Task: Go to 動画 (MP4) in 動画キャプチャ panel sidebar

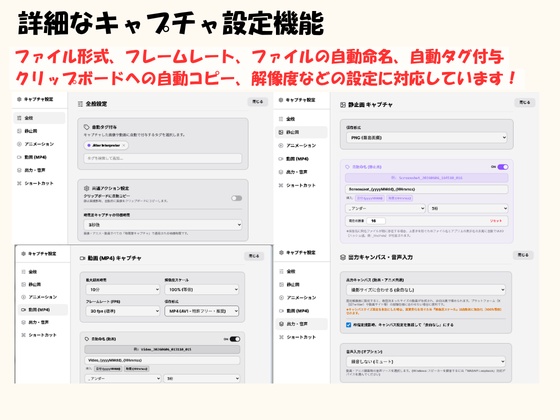Action: (43, 310)
